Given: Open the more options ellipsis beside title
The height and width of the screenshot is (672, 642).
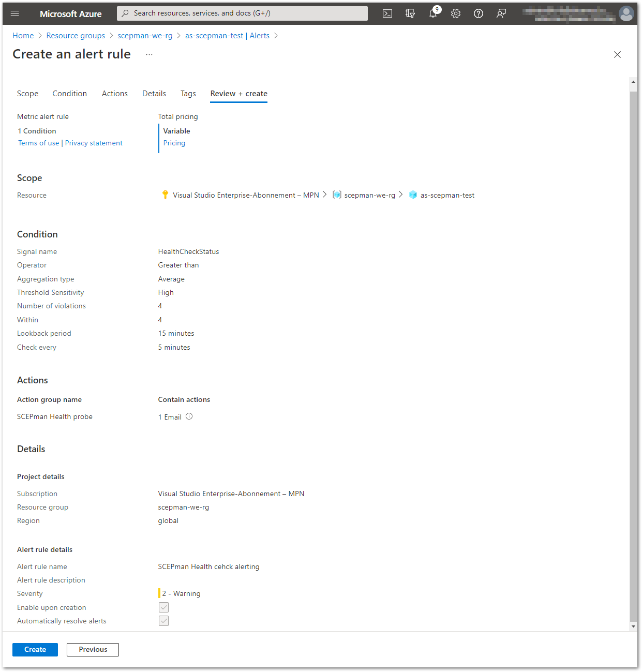Looking at the screenshot, I should pos(149,54).
